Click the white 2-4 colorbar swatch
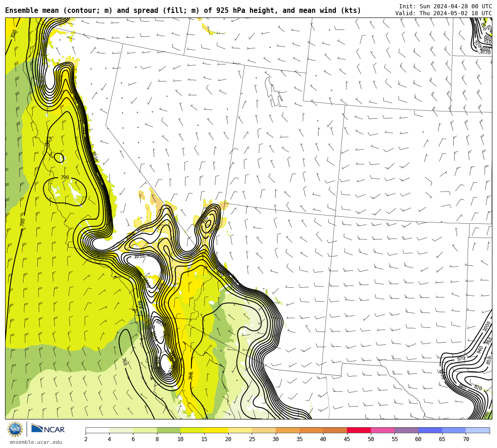The width and height of the screenshot is (497, 448). (97, 430)
